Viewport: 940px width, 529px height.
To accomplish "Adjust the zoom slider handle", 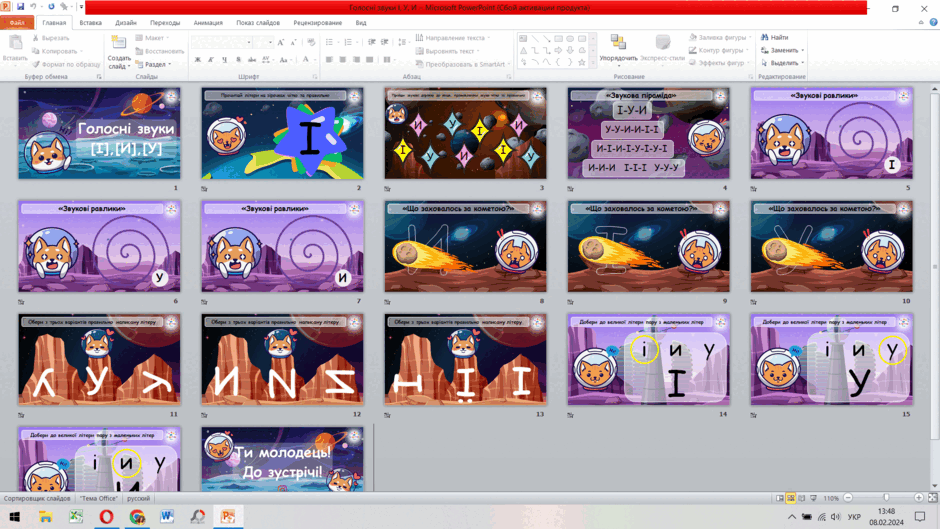I will pos(886,498).
